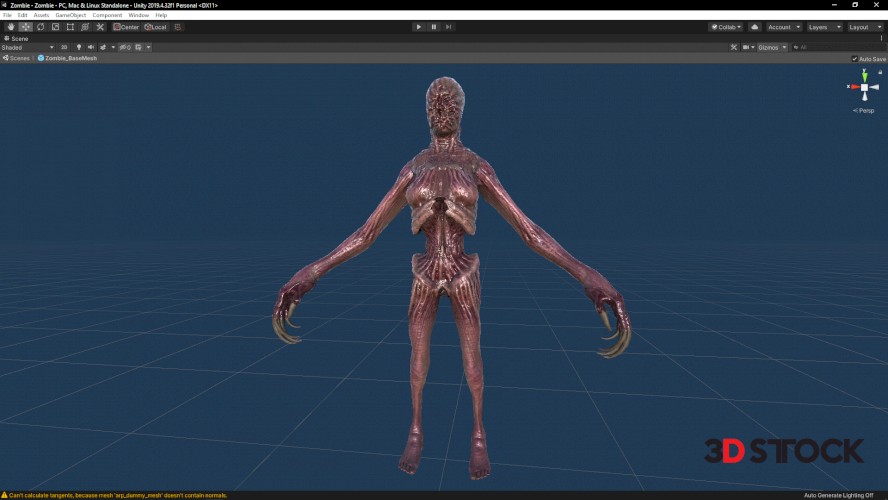This screenshot has height=500, width=888.
Task: Toggle grid snapping icon
Action: coord(178,27)
